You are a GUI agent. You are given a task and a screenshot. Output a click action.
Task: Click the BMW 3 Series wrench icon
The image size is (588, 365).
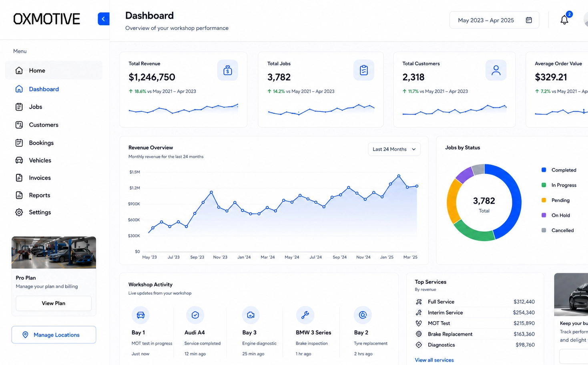pyautogui.click(x=305, y=315)
